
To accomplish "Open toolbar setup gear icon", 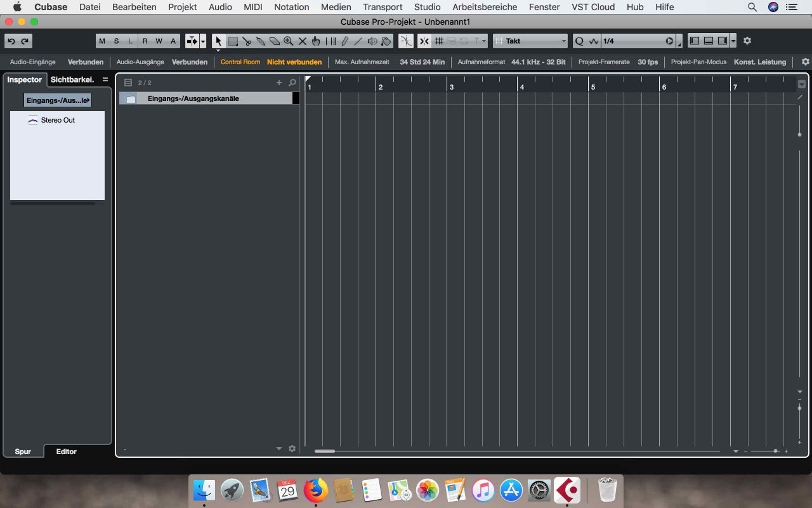I will pos(747,41).
